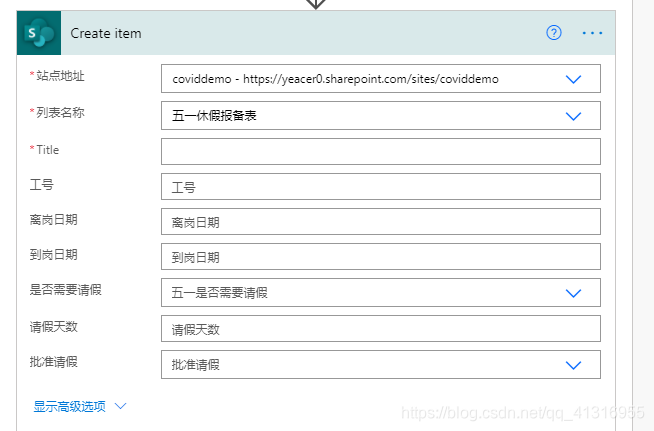Click the Create item header title
Image resolution: width=654 pixels, height=431 pixels.
106,33
